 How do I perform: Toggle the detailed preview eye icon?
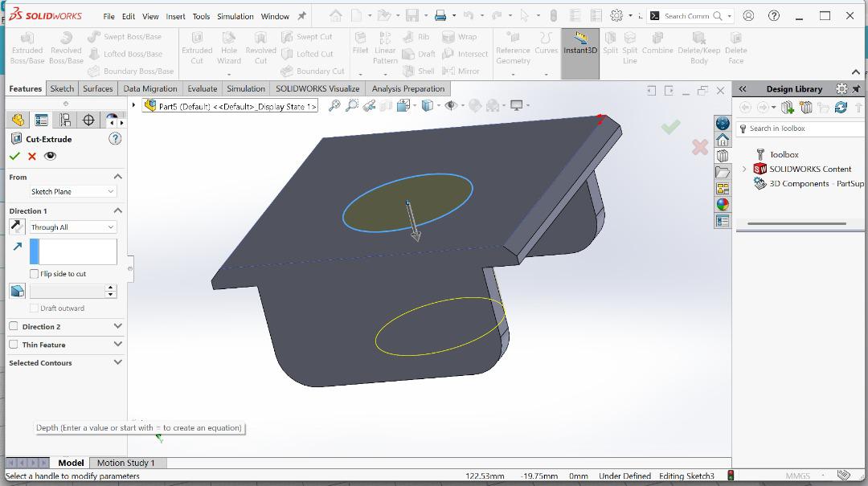(50, 156)
